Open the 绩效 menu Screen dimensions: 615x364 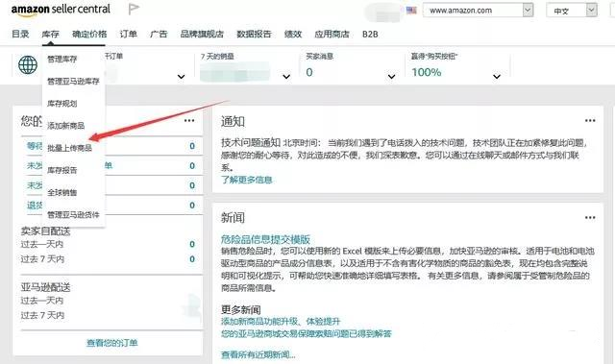click(292, 34)
